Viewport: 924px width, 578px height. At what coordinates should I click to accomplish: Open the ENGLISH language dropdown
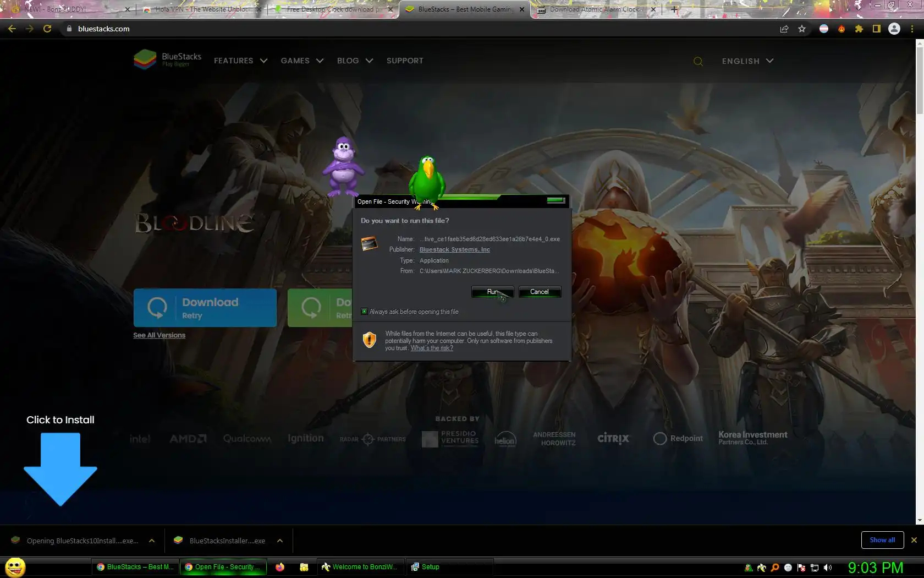748,61
